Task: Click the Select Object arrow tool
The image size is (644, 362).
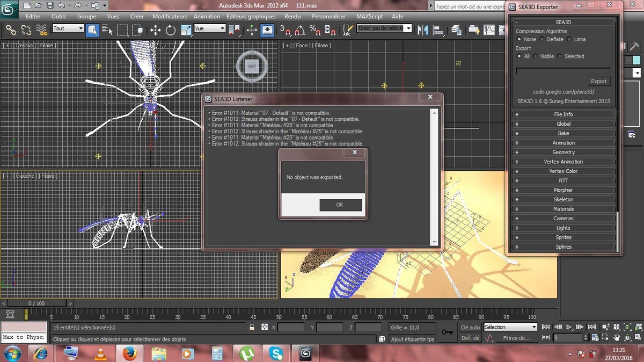Action: click(92, 30)
